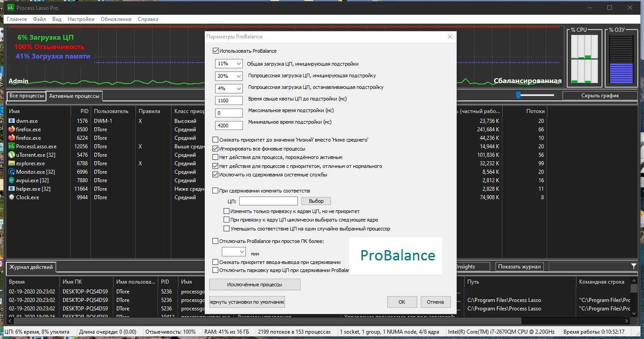The height and width of the screenshot is (339, 644).
Task: Check 'Изменять только привязку к ядрам ЦП'
Action: [227, 211]
